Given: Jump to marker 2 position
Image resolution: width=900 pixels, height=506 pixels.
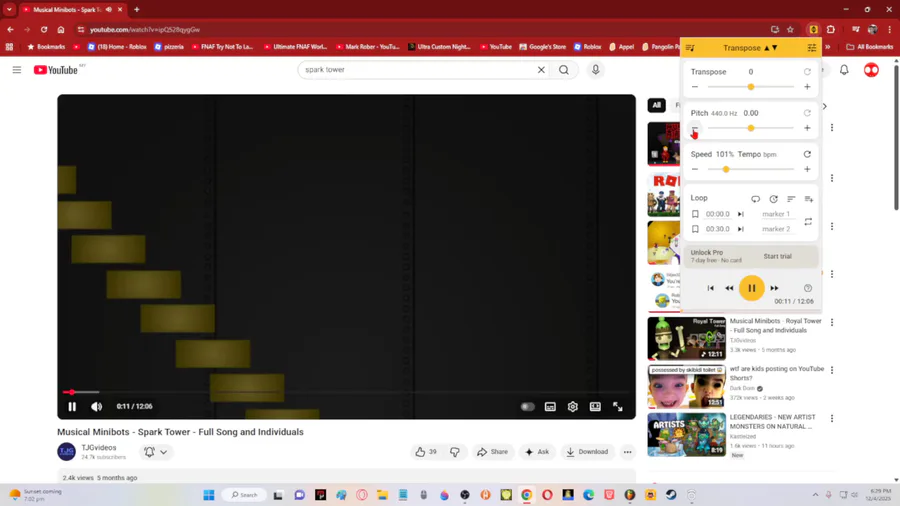Looking at the screenshot, I should coord(740,229).
